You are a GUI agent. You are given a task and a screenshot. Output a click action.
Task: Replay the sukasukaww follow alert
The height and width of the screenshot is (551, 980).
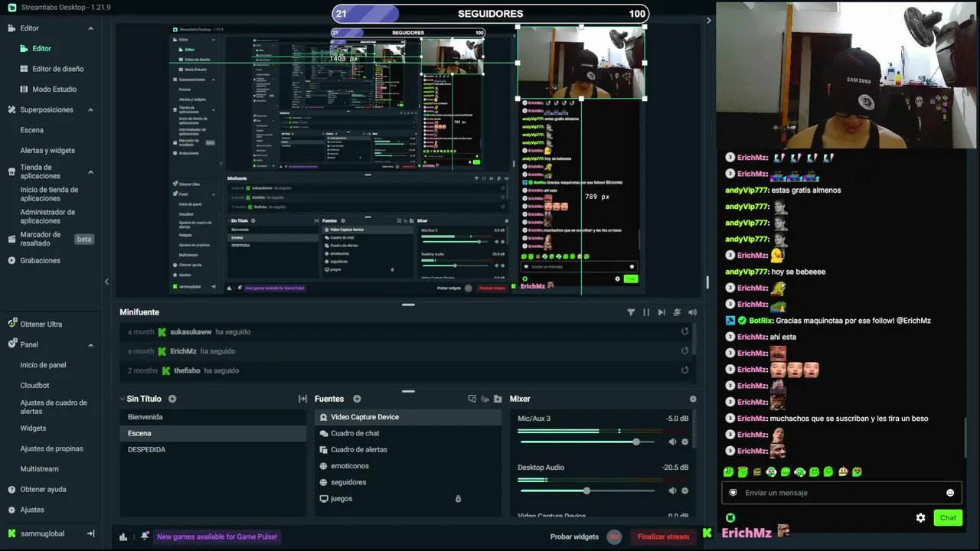click(684, 331)
